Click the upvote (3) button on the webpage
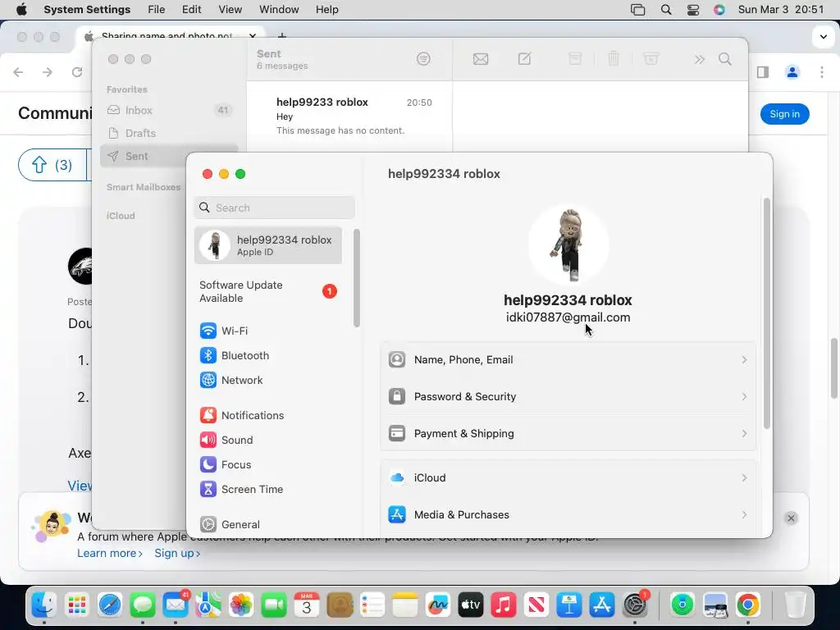840x630 pixels. pyautogui.click(x=52, y=164)
